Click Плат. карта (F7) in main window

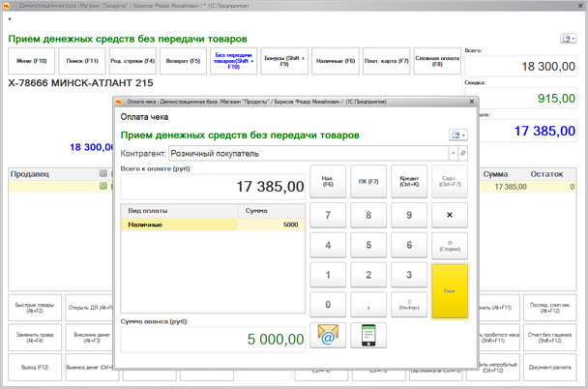point(386,61)
